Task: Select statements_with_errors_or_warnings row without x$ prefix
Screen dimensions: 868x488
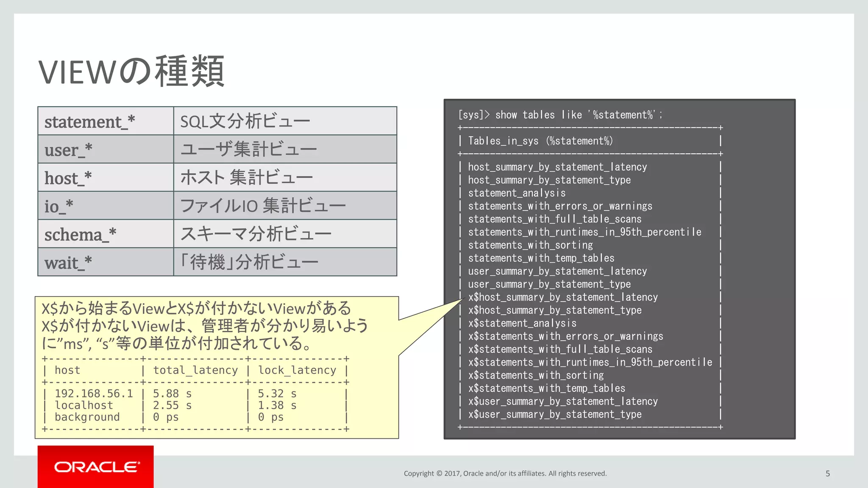Action: coord(560,206)
